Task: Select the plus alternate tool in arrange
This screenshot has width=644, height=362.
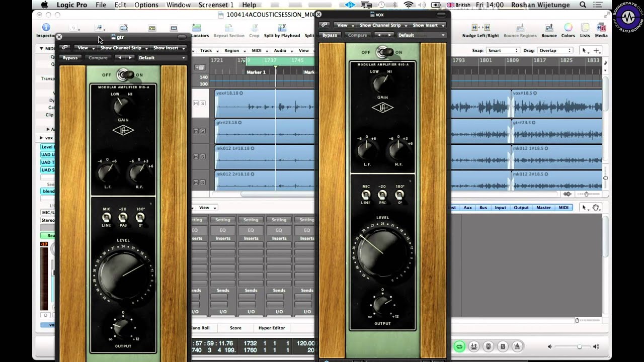Action: click(597, 51)
